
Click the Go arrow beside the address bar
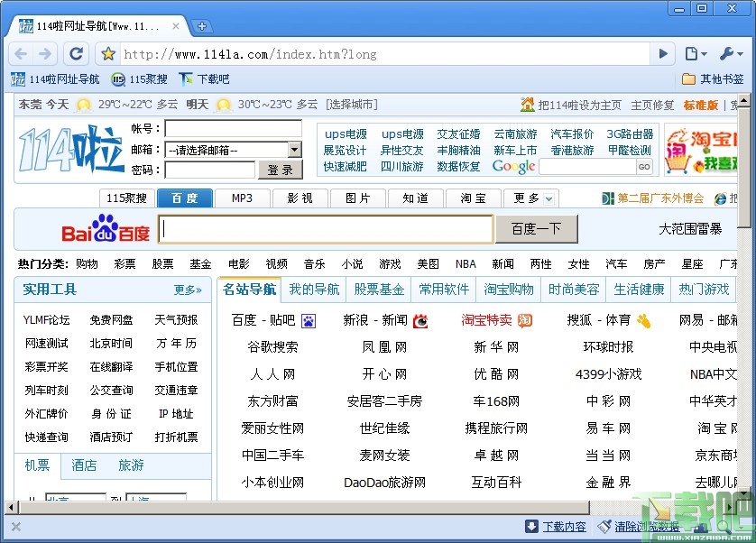pyautogui.click(x=663, y=53)
